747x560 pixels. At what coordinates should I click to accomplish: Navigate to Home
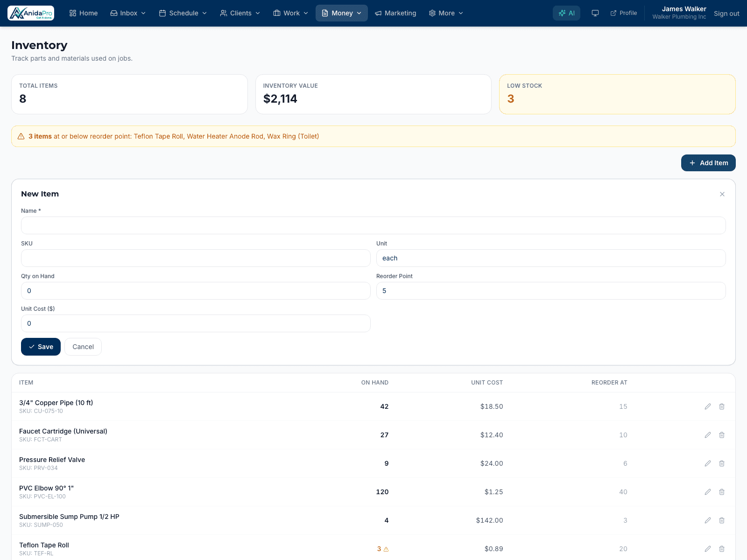coord(84,13)
